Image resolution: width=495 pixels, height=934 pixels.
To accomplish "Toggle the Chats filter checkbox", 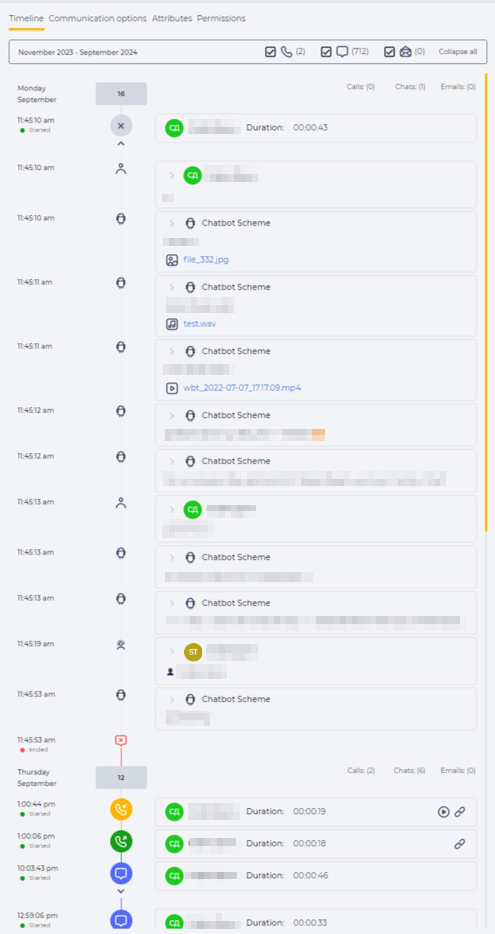I will click(x=326, y=52).
